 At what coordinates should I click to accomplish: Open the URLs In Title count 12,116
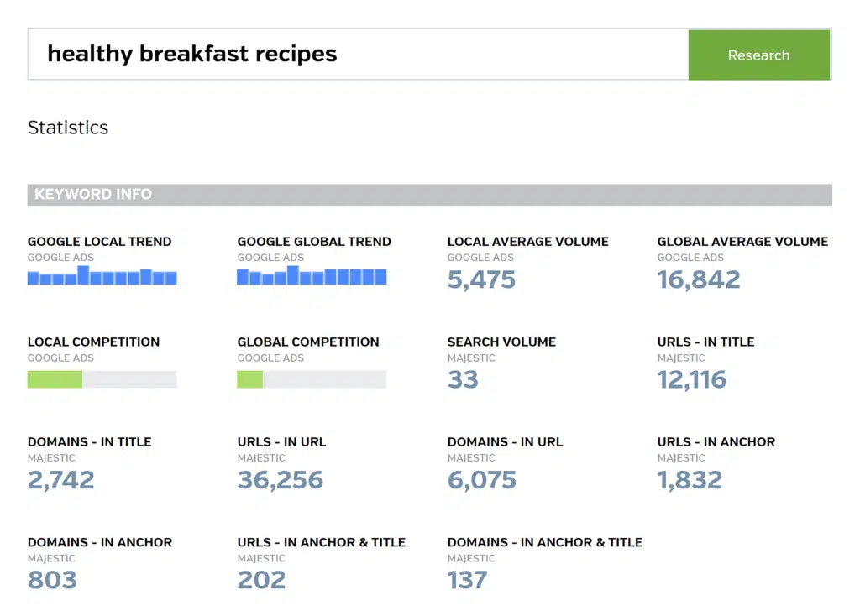[x=691, y=379]
